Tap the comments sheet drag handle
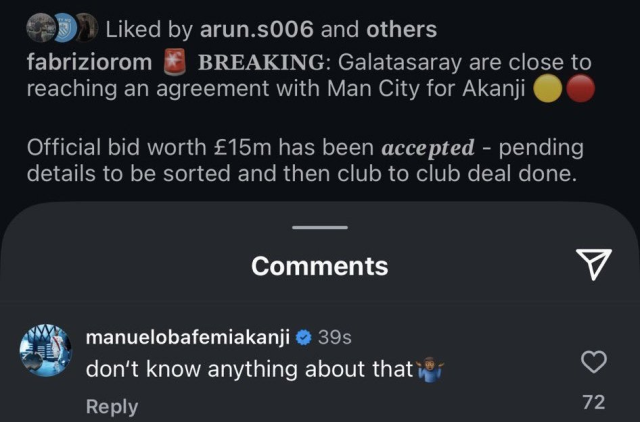 click(320, 227)
